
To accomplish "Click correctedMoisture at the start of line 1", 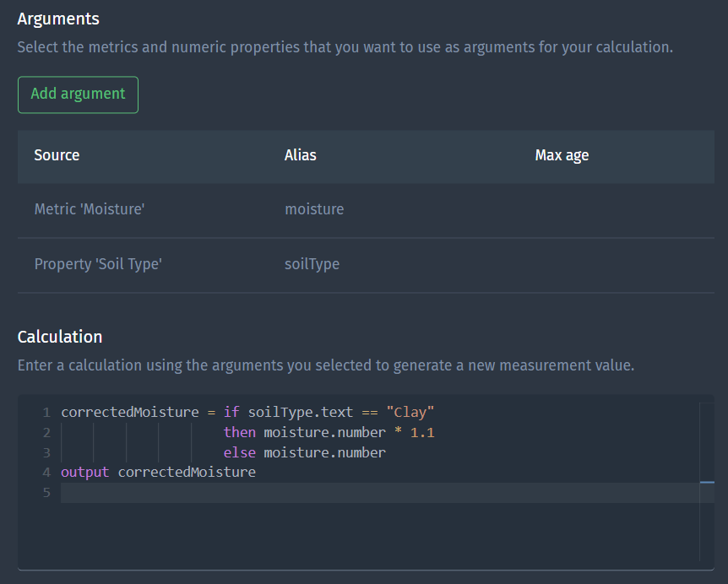I will [129, 413].
